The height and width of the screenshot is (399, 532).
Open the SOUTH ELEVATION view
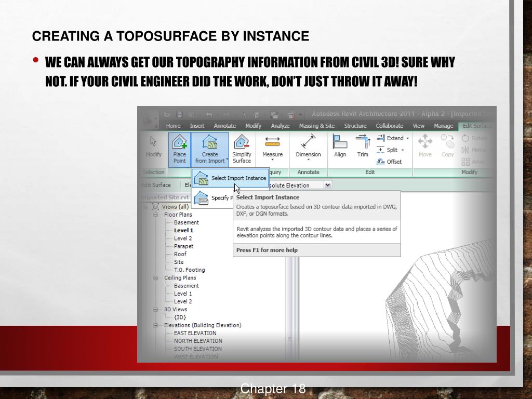pyautogui.click(x=198, y=349)
